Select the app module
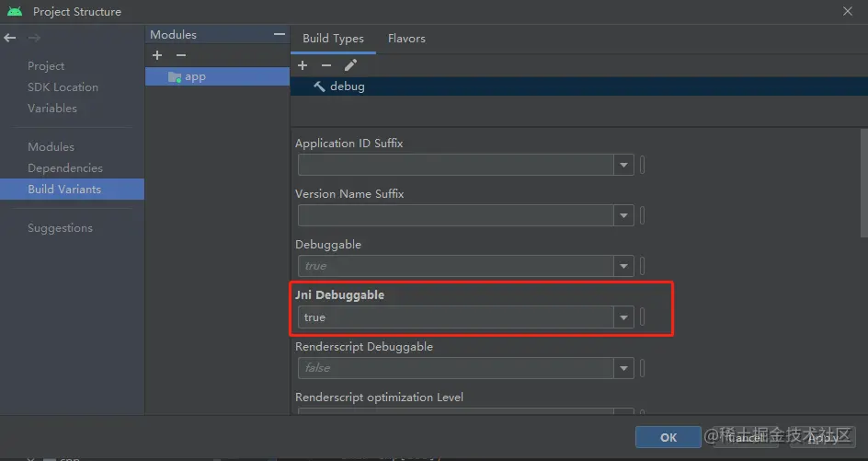Screen dimensions: 868x461 [195, 76]
